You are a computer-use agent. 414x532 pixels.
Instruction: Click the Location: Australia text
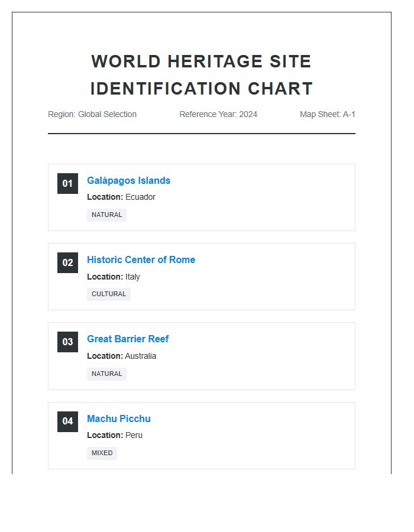(122, 356)
